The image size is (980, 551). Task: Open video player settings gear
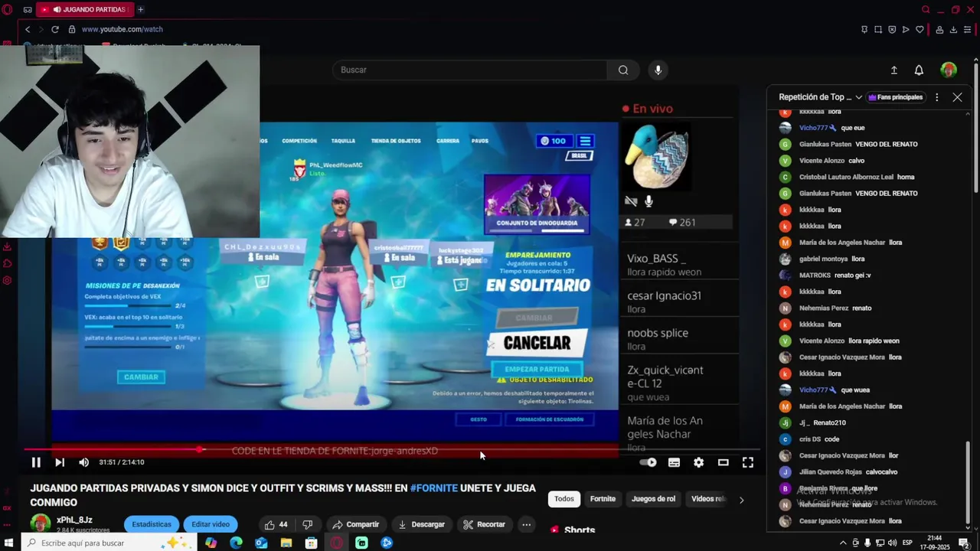(x=698, y=462)
